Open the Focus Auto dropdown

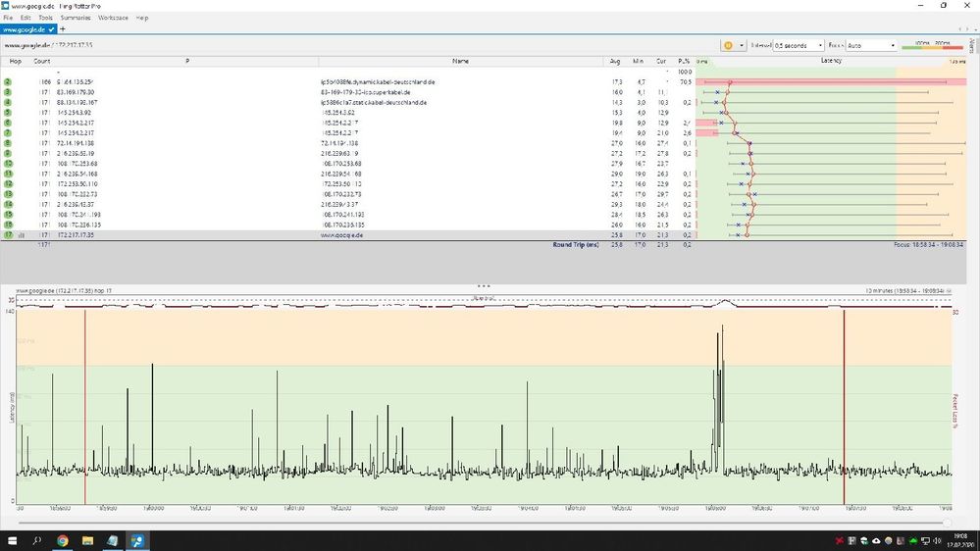click(871, 46)
